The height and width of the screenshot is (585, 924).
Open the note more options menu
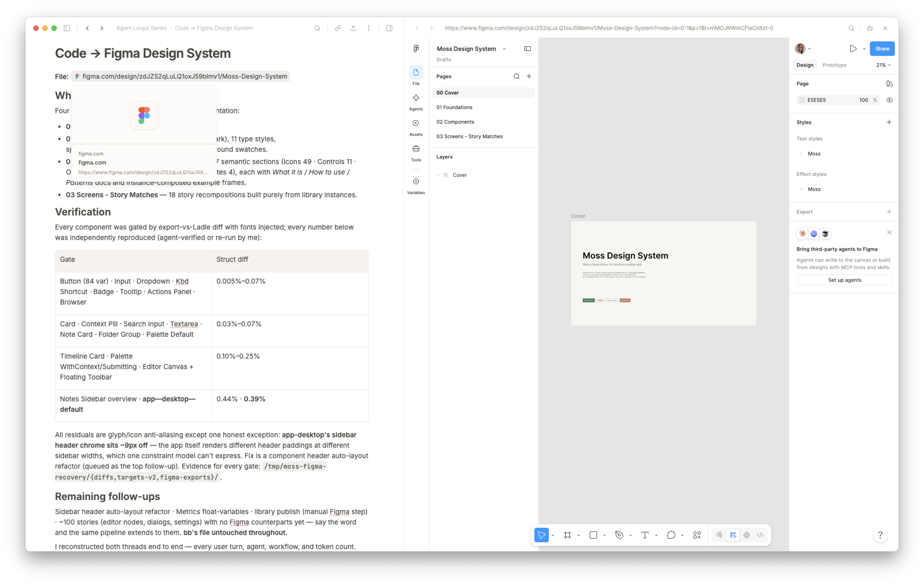(368, 28)
